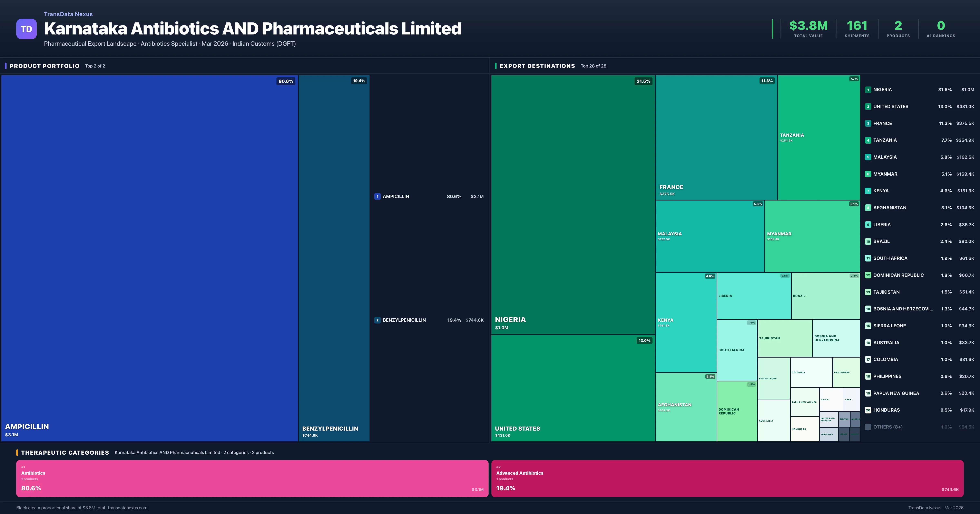This screenshot has height=514, width=980.
Task: Click the Ampicillin rank 1 badge
Action: 377,197
